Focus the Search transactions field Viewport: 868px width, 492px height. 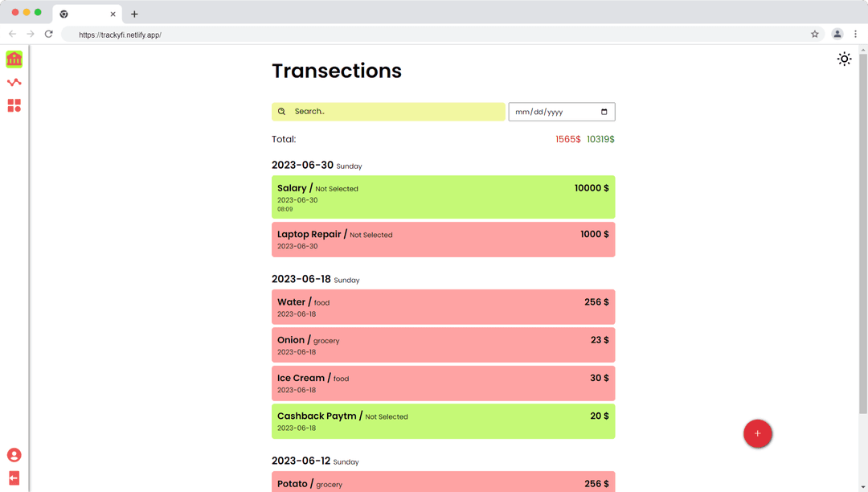point(395,112)
